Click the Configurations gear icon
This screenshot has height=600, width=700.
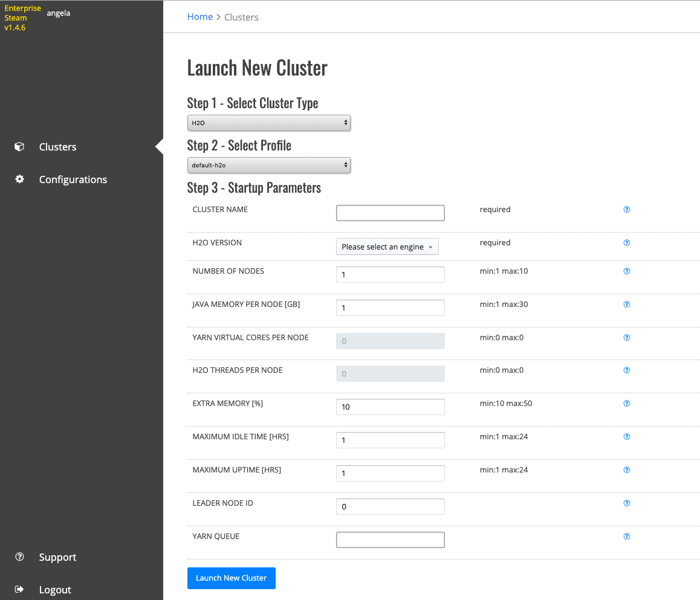pos(19,179)
